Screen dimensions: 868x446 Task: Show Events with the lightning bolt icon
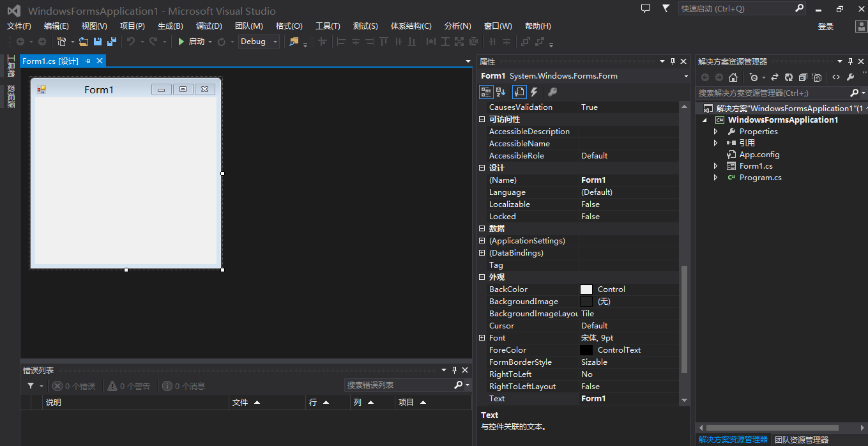tap(535, 93)
